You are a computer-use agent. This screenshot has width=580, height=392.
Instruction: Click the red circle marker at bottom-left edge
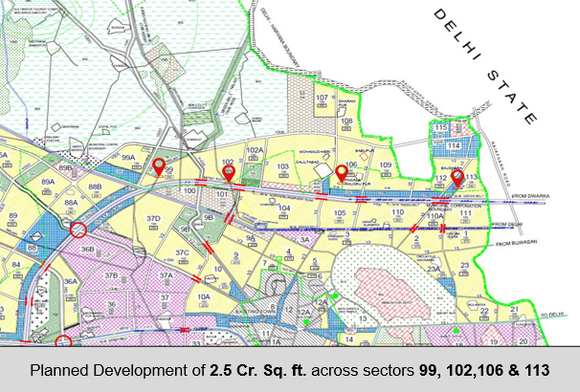coord(63,339)
